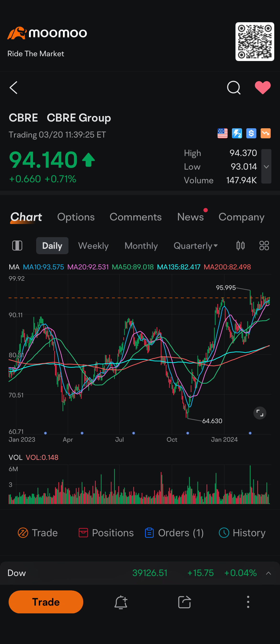The width and height of the screenshot is (280, 644).
Task: Expand quote details chevron beside High/Low
Action: coord(266,167)
